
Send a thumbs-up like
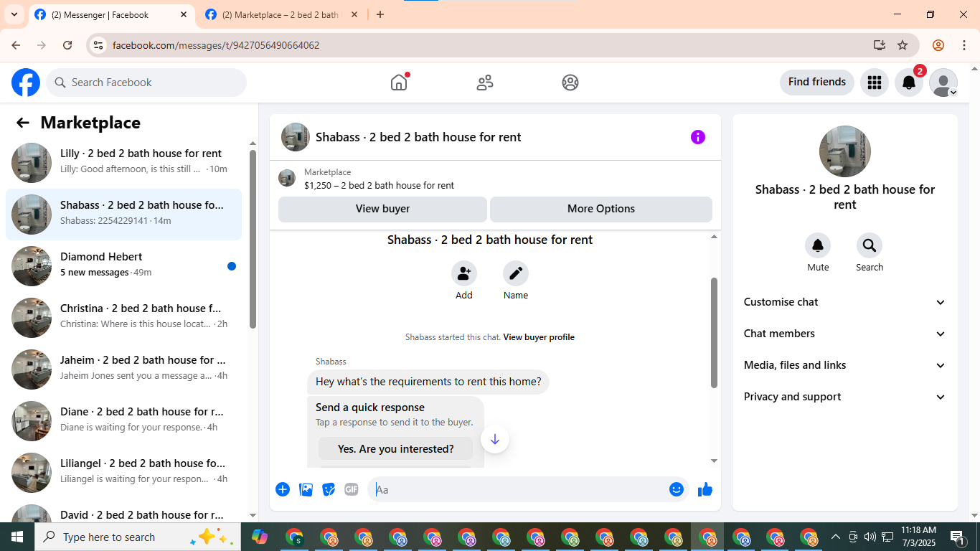click(705, 489)
